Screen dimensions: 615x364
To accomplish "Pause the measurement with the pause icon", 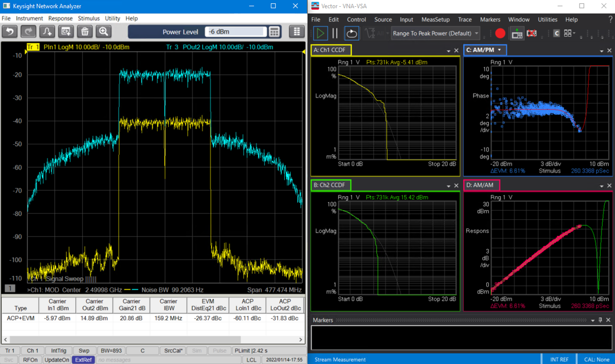I will (336, 33).
